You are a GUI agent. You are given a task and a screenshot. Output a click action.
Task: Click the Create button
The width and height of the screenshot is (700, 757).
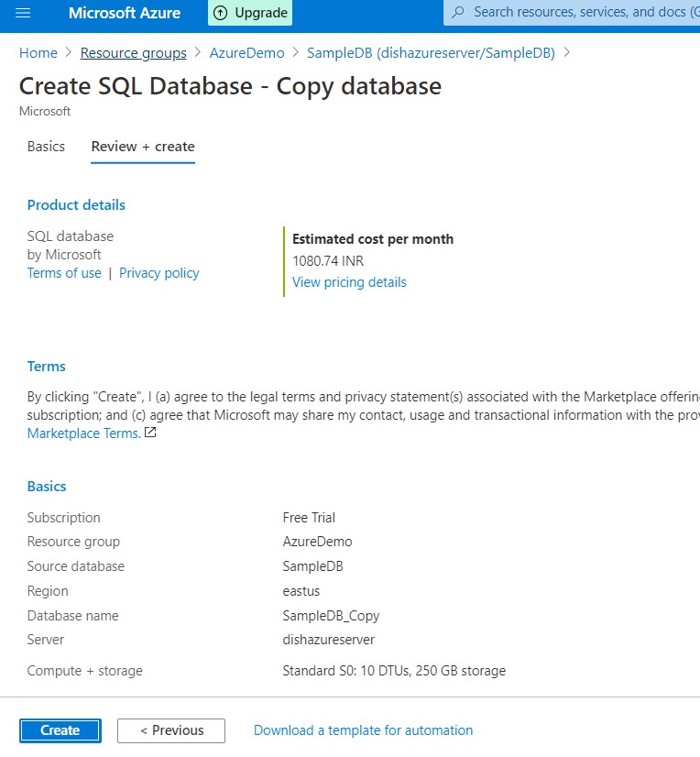(60, 730)
